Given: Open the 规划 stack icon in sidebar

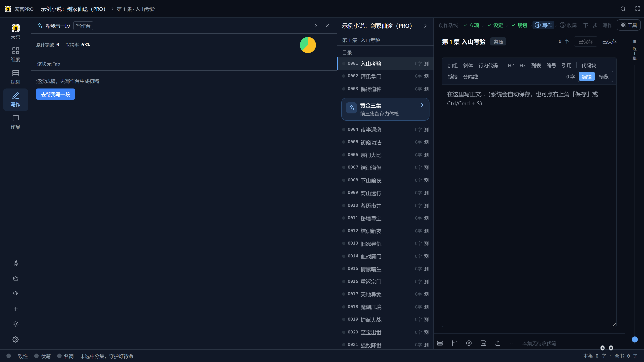Looking at the screenshot, I should 15,77.
